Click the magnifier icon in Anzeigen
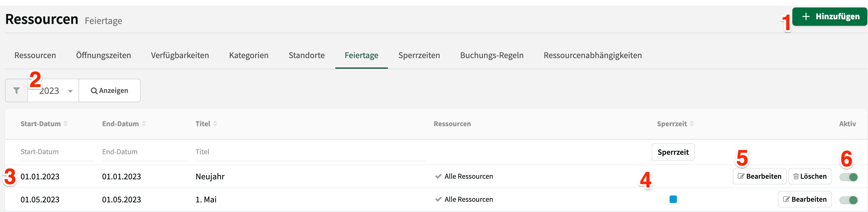This screenshot has width=868, height=212. pos(94,90)
